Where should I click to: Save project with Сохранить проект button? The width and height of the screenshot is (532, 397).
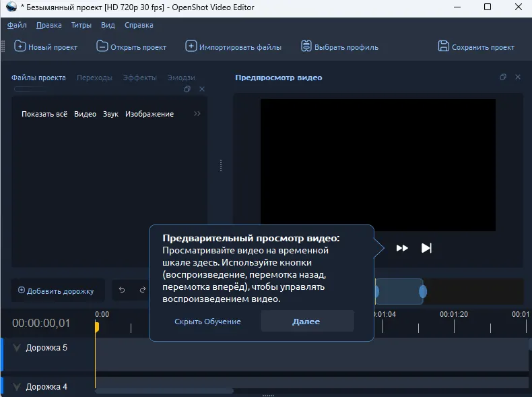(x=476, y=47)
